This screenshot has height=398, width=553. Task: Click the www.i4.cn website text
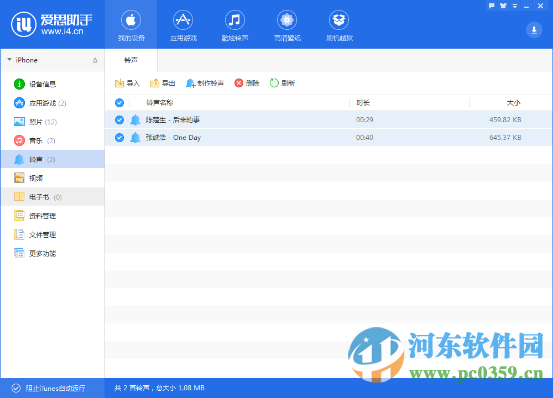click(62, 31)
